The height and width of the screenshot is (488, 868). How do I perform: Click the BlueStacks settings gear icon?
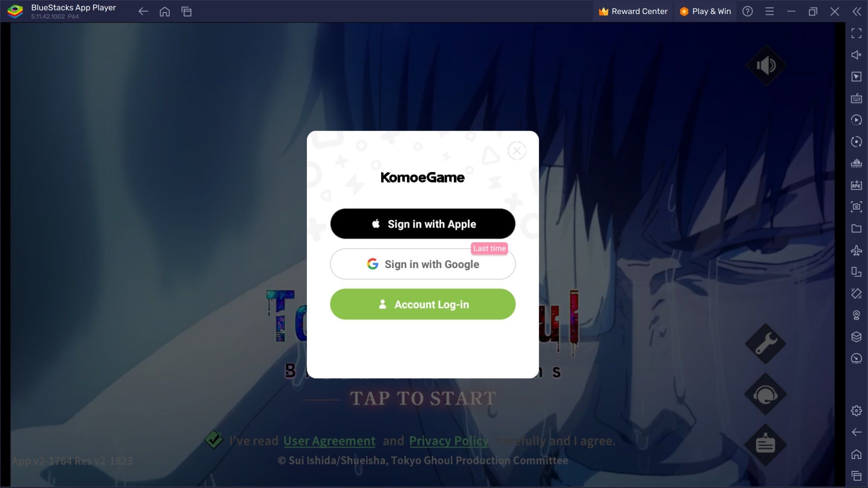click(x=857, y=410)
